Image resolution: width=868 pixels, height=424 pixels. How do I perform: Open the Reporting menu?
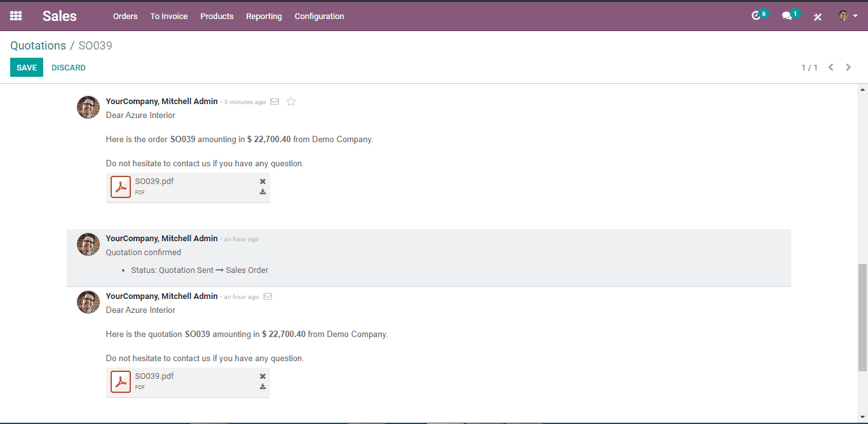point(264,16)
